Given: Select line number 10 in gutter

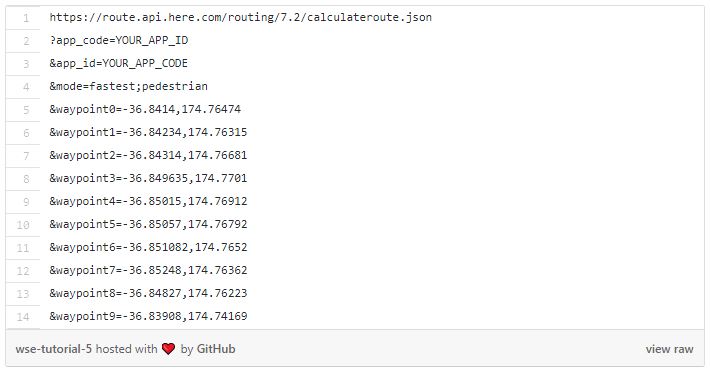Looking at the screenshot, I should click(23, 225).
